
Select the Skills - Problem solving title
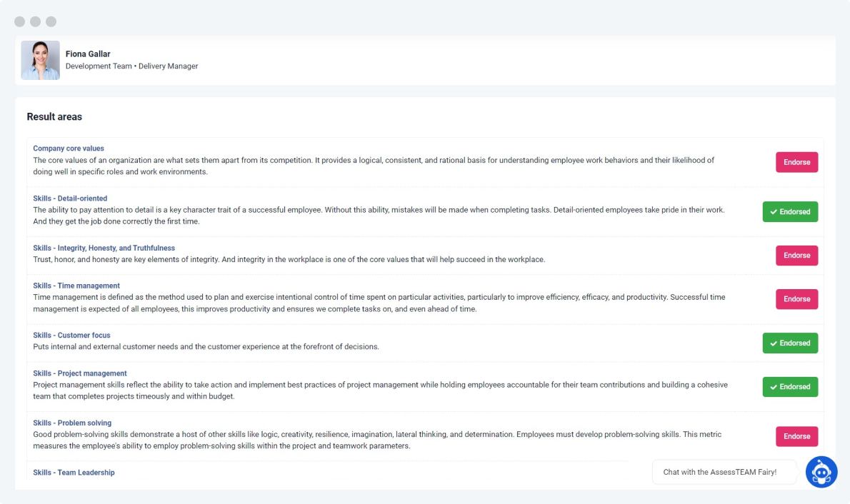tap(72, 423)
